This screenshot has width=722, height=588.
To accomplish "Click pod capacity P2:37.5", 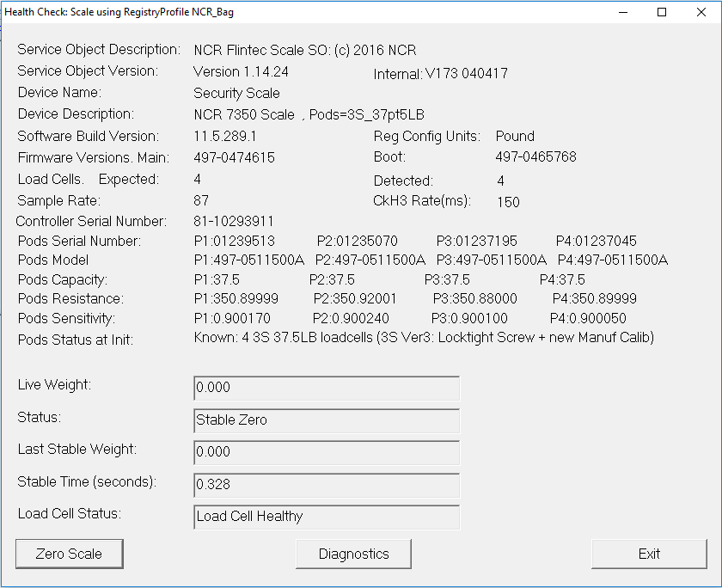I will pyautogui.click(x=332, y=279).
